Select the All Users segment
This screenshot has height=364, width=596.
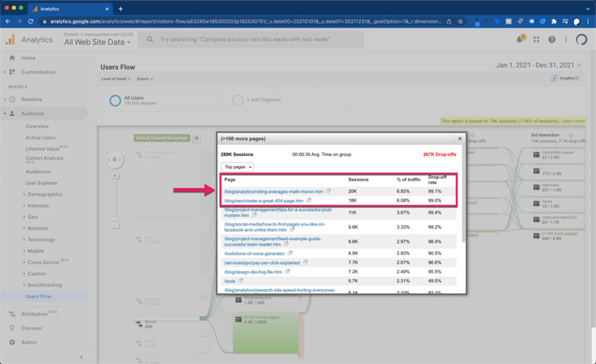click(x=161, y=100)
